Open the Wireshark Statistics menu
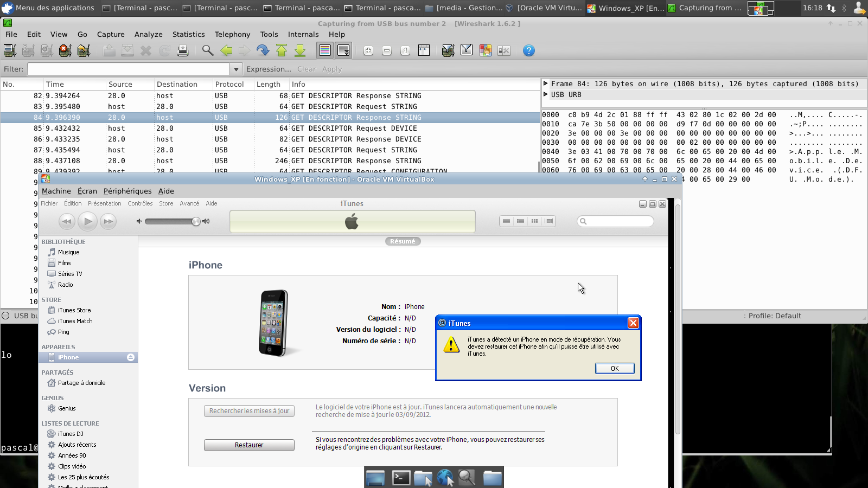 pos(189,34)
